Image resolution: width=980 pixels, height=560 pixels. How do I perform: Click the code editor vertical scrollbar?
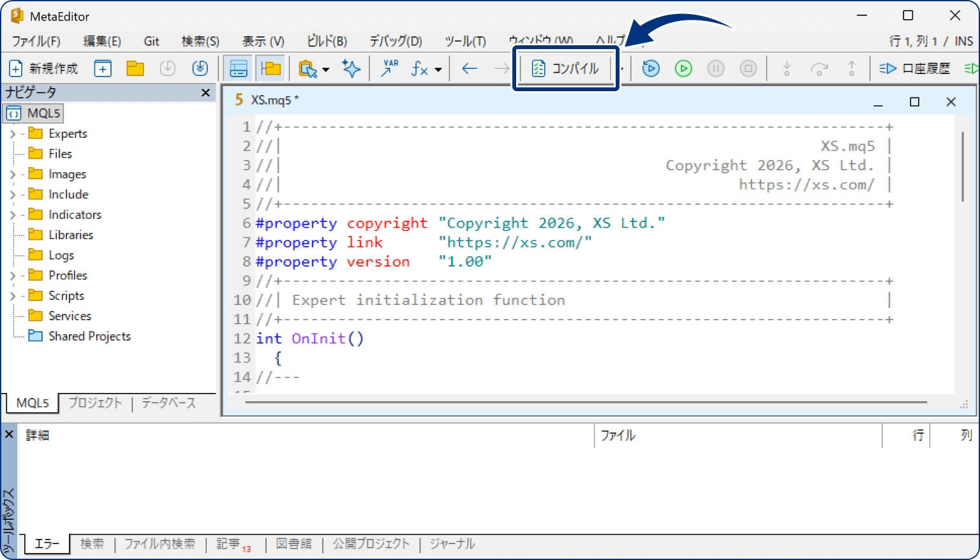tap(963, 166)
